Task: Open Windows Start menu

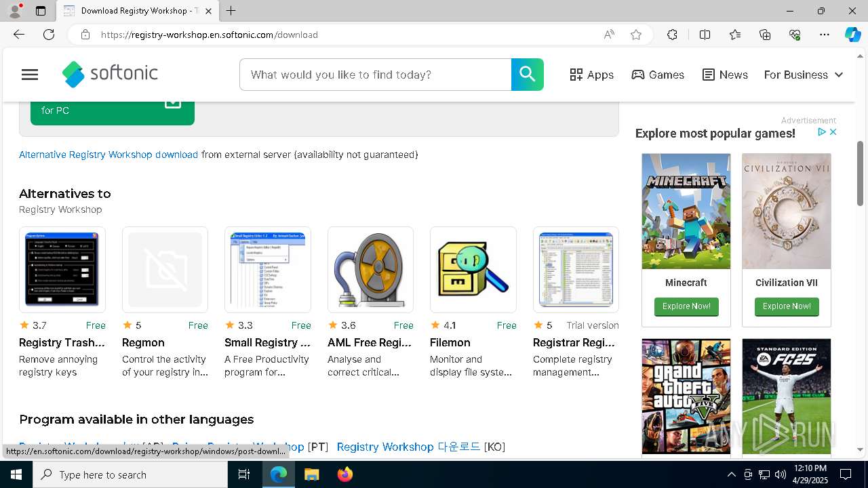Action: (16, 474)
